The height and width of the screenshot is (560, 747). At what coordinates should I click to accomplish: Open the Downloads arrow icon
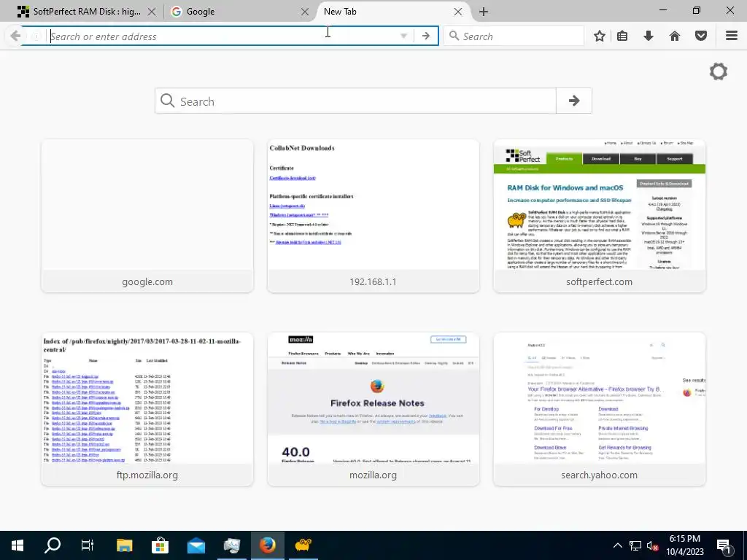(x=649, y=36)
